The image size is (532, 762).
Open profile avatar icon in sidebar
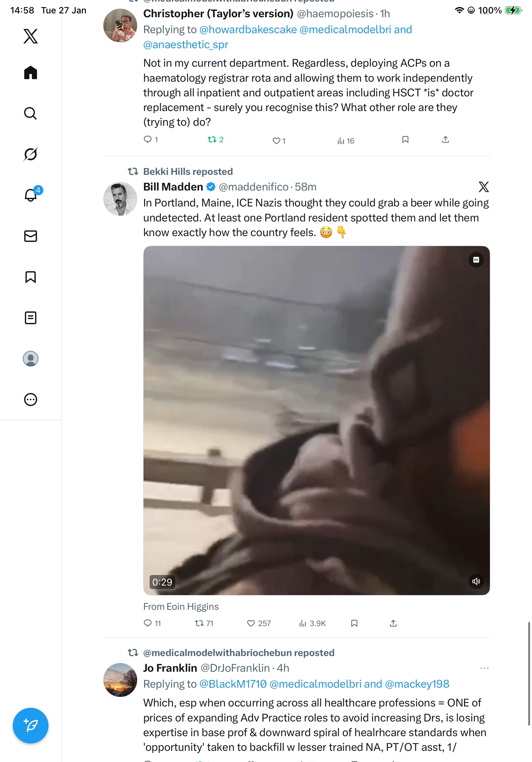tap(31, 358)
